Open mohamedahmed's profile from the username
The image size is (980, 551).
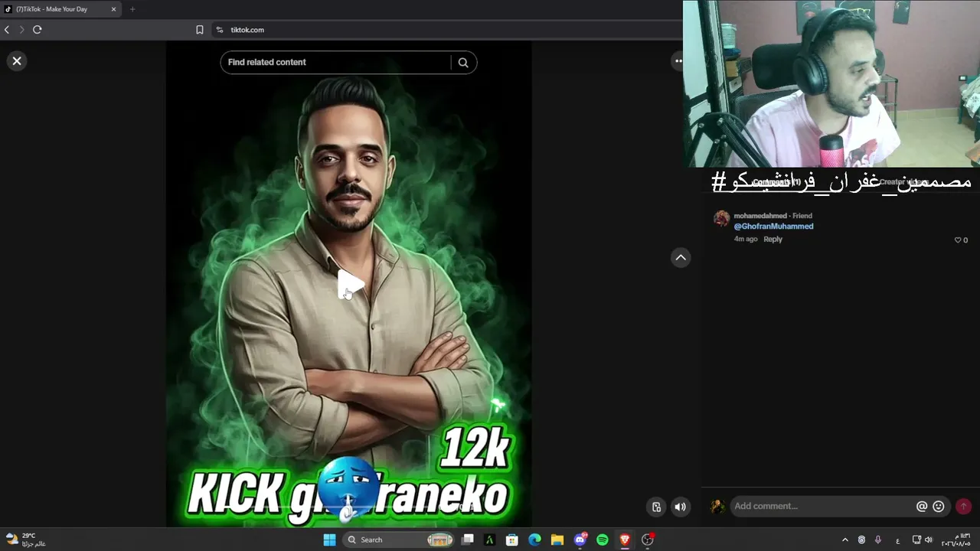tap(760, 216)
